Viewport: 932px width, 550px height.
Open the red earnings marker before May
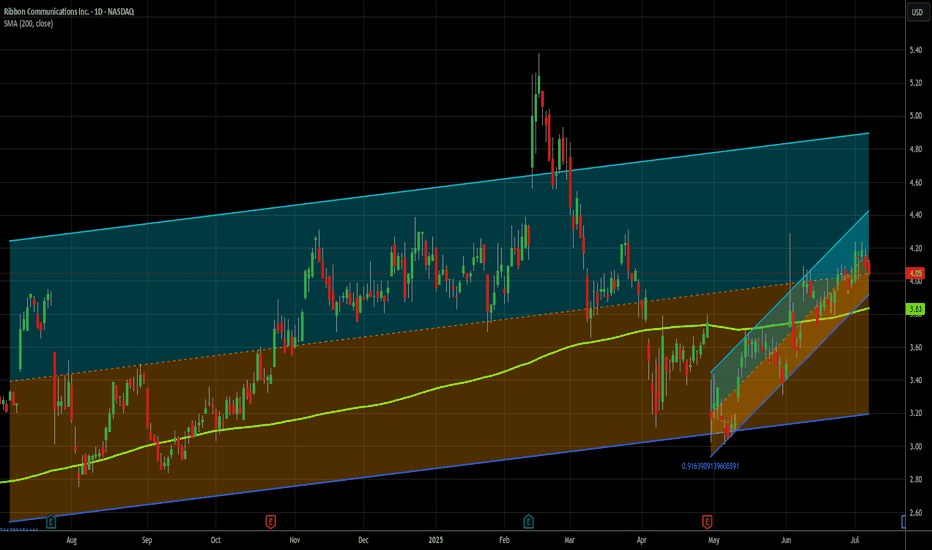707,521
